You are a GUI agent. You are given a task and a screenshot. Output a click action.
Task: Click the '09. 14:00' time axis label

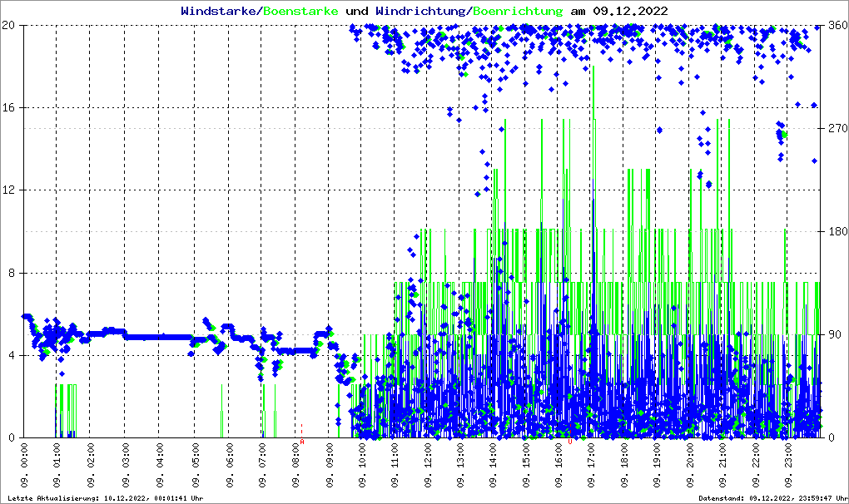click(493, 466)
